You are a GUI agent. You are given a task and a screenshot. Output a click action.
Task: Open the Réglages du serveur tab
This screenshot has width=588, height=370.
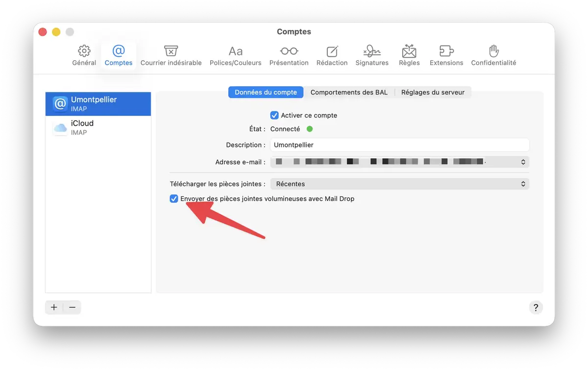[x=433, y=92]
